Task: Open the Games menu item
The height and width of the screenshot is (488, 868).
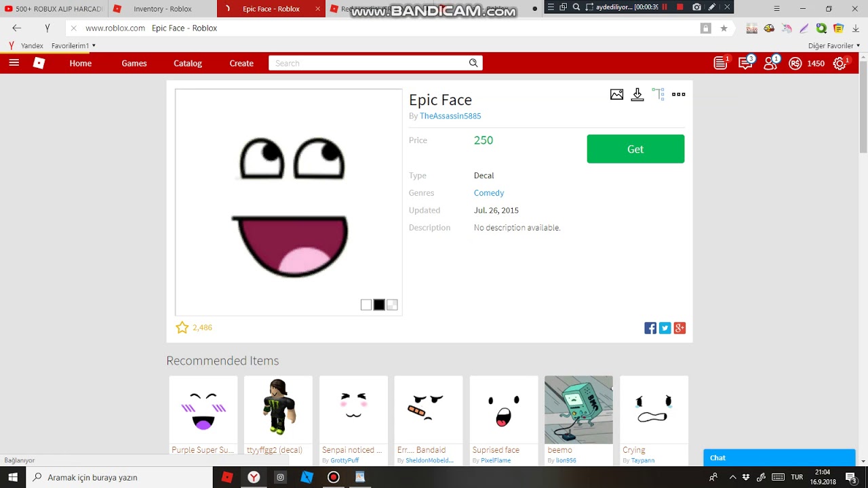Action: click(x=134, y=63)
